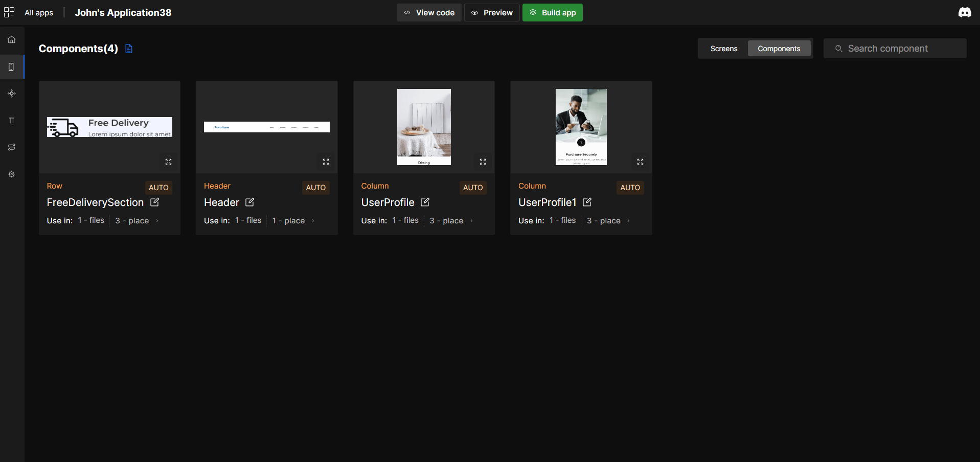This screenshot has width=980, height=462.
Task: Select the Components tab
Action: pos(779,48)
